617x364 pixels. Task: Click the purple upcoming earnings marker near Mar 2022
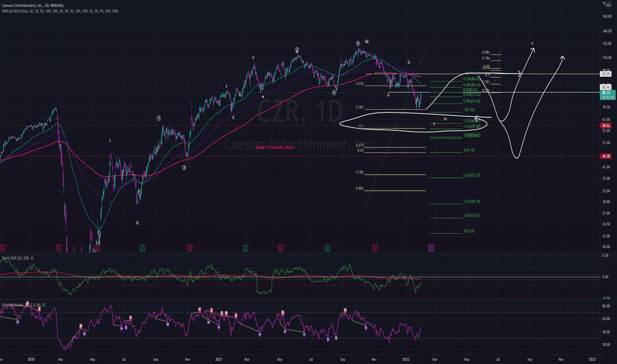click(x=431, y=248)
